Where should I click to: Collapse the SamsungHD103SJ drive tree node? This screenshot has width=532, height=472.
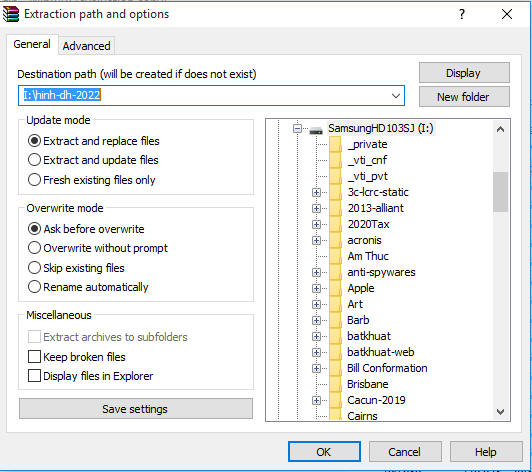[297, 129]
